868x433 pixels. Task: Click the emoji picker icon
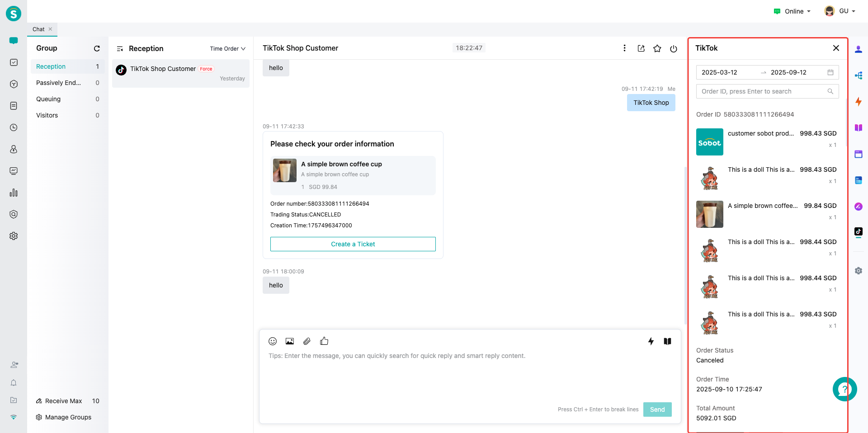coord(273,341)
